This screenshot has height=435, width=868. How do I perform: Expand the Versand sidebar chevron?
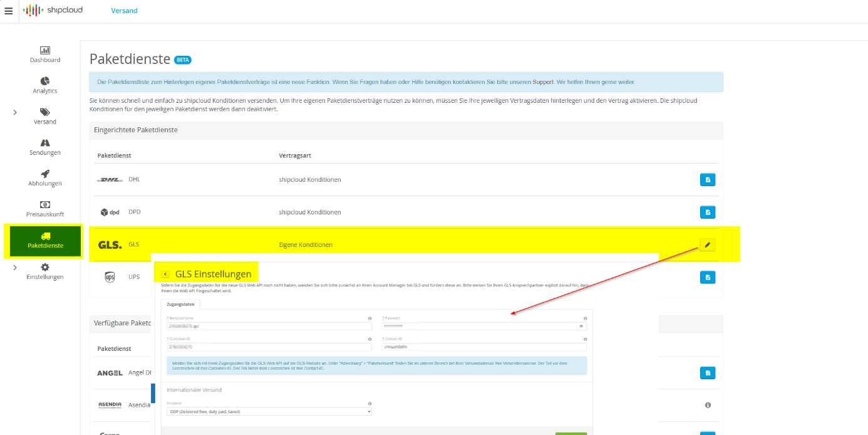coord(15,112)
